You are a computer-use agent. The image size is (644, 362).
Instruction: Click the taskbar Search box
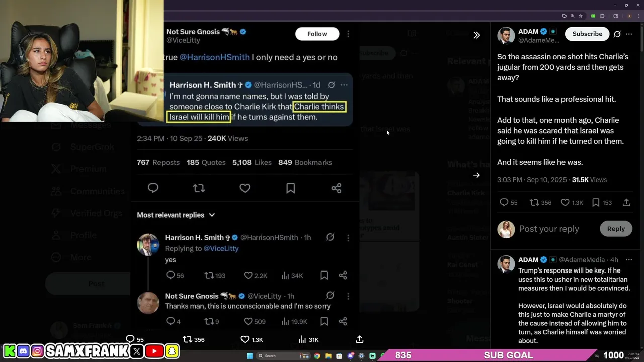284,356
